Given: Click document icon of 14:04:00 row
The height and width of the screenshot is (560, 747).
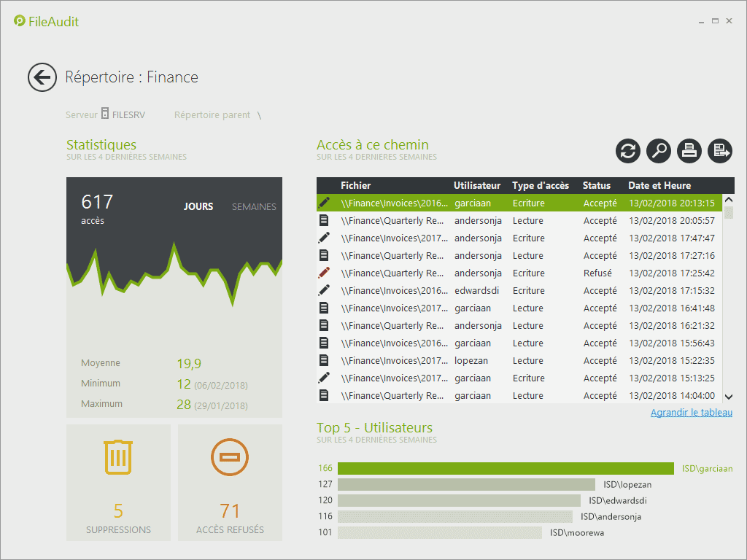Looking at the screenshot, I should click(x=324, y=395).
